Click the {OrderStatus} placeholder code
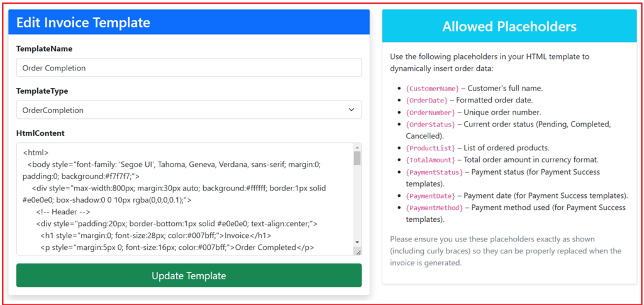644x305 pixels. (431, 125)
